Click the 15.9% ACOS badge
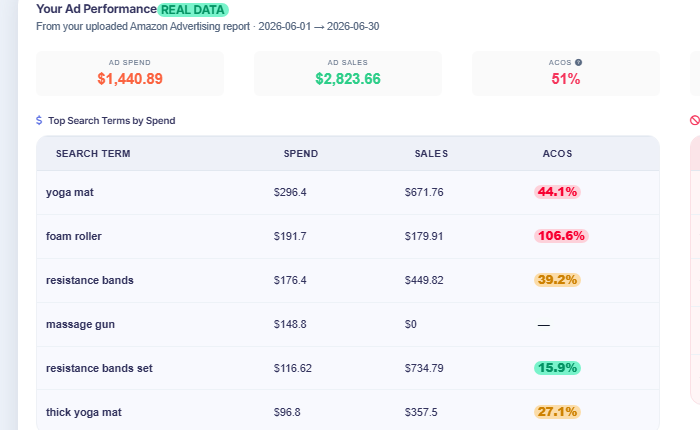Viewport: 700px width, 430px height. tap(557, 368)
